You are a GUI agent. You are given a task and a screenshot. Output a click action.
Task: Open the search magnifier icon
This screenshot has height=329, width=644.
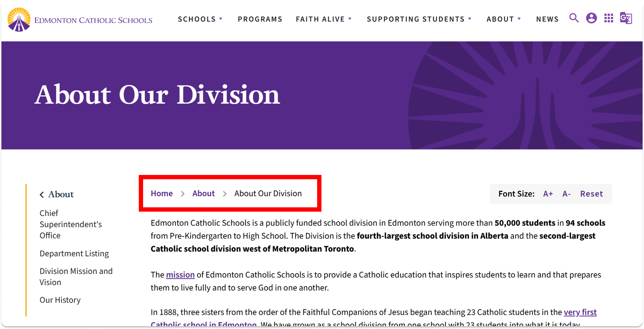point(574,18)
